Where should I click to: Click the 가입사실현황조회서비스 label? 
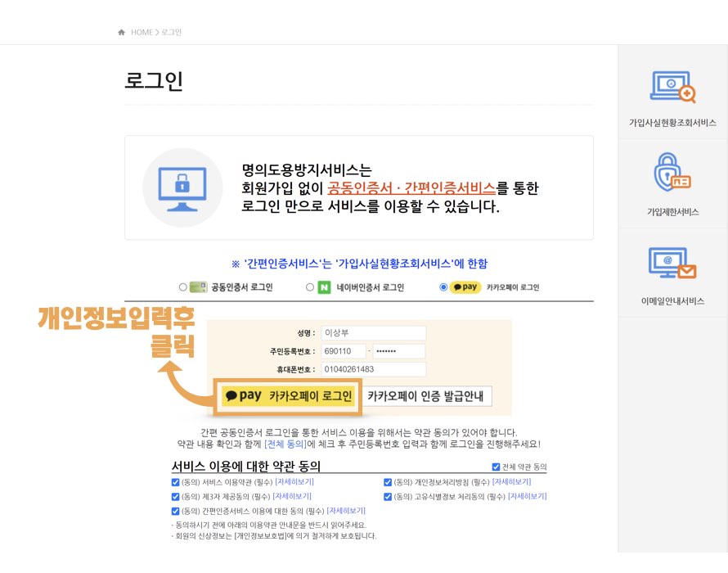click(x=672, y=123)
